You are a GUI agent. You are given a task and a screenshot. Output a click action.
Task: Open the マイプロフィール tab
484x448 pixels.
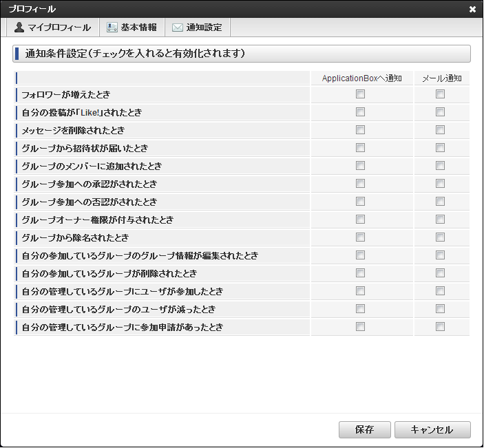(x=52, y=28)
